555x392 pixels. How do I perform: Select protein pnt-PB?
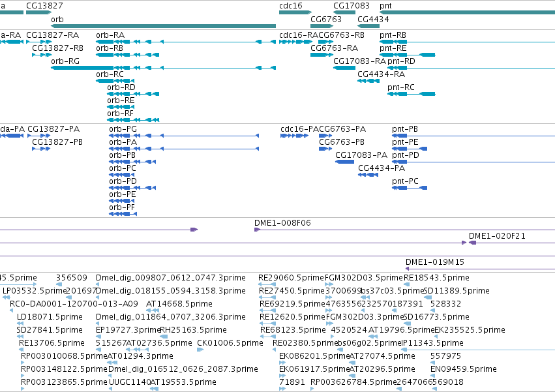tap(405, 129)
